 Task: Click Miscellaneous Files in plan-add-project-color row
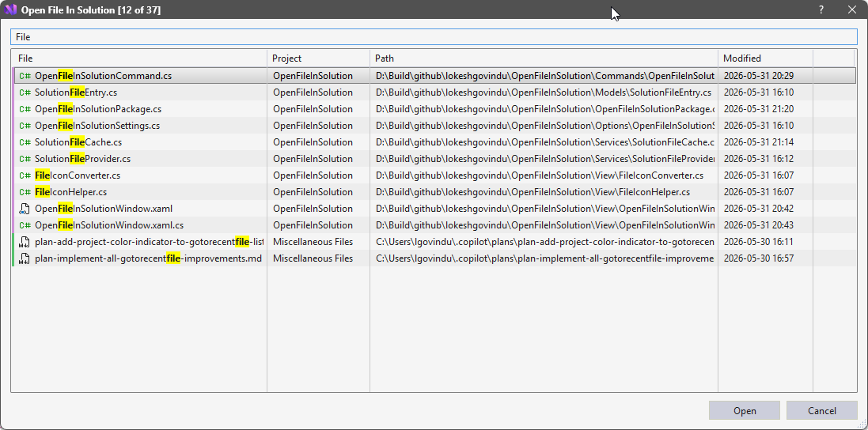[x=313, y=242]
